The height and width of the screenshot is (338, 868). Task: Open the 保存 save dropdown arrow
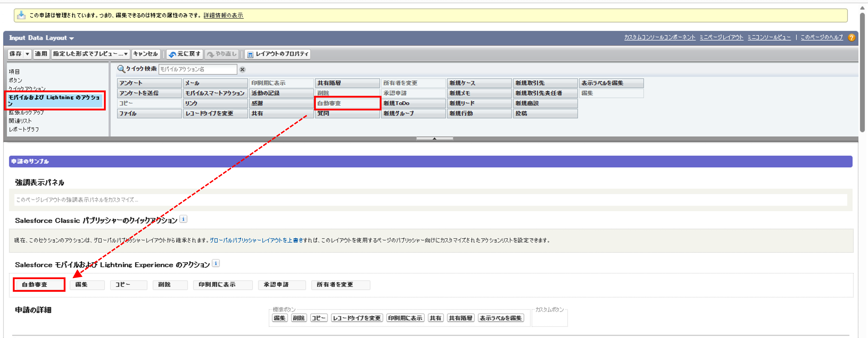click(x=28, y=54)
